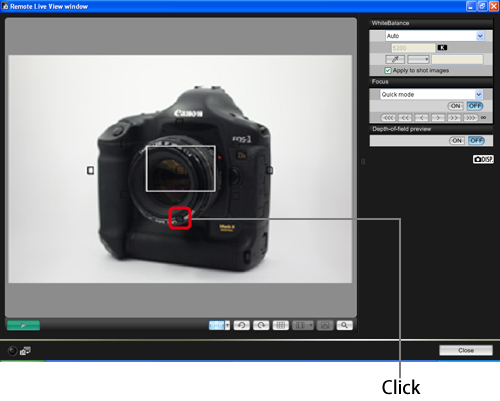The height and width of the screenshot is (401, 500).
Task: Open the Focus Quick mode dropdown
Action: point(479,94)
